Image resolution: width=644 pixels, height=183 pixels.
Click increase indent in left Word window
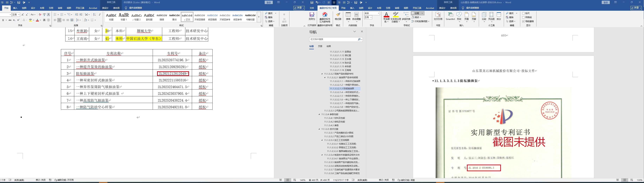click(x=81, y=15)
